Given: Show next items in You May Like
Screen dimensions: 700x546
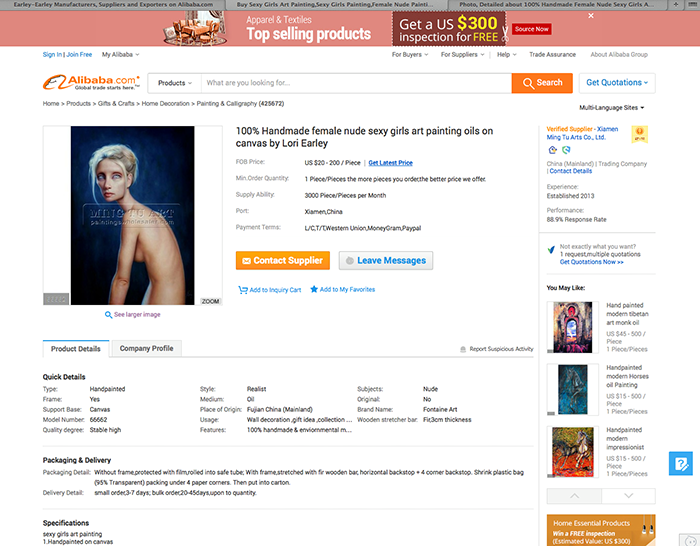Looking at the screenshot, I should coord(629,496).
